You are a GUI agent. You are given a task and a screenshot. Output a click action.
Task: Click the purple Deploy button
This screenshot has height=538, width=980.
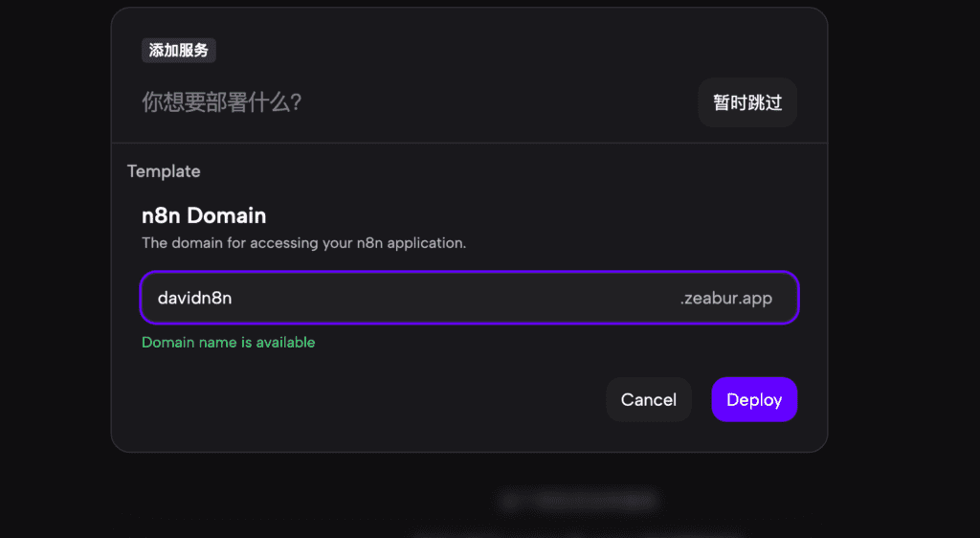(x=754, y=400)
